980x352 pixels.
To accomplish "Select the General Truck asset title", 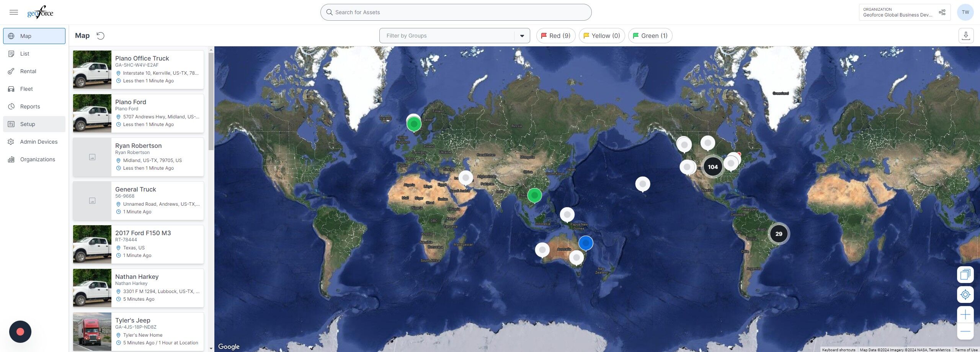I will click(x=136, y=189).
